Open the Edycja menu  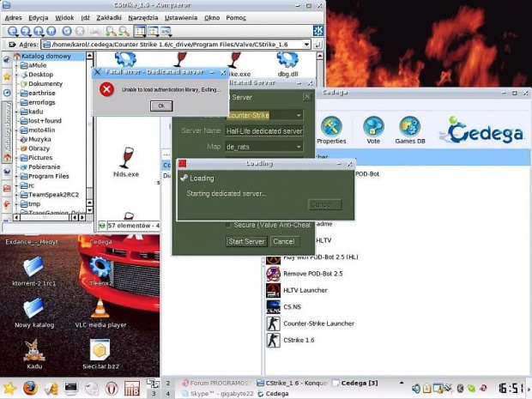(x=39, y=18)
